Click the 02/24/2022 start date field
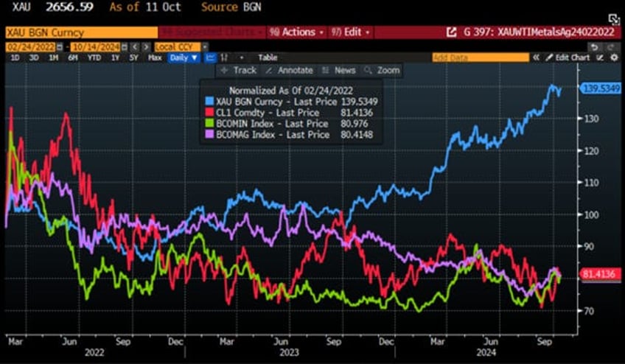The width and height of the screenshot is (625, 364). click(x=31, y=47)
